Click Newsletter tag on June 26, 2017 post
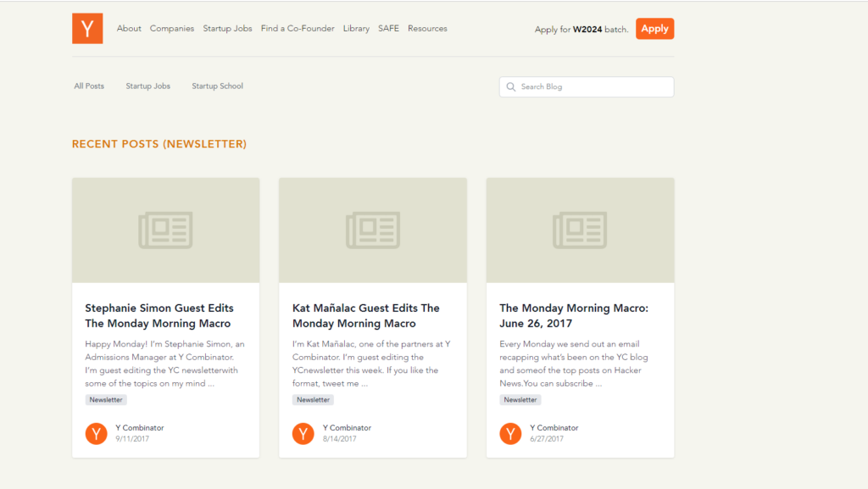The image size is (868, 489). 520,400
